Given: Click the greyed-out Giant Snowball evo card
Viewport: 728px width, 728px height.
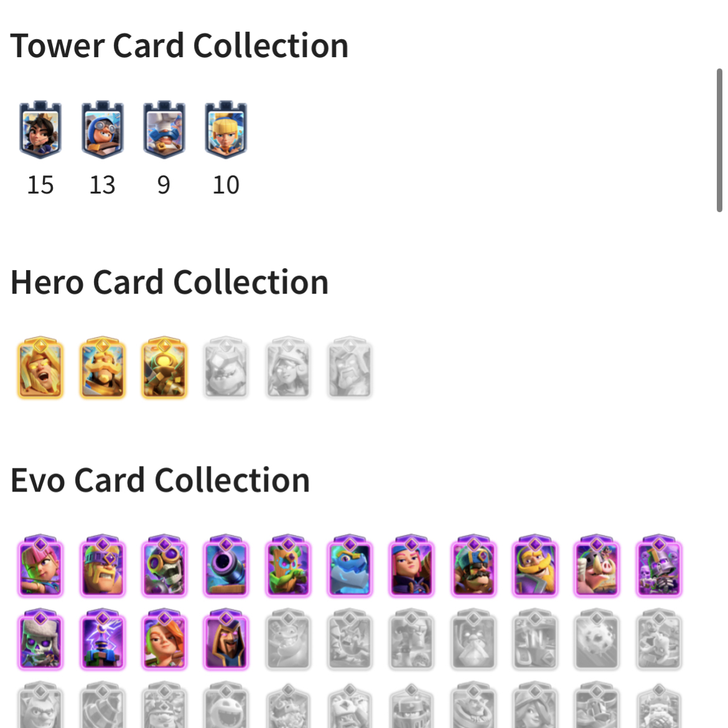Looking at the screenshot, I should click(x=597, y=639).
